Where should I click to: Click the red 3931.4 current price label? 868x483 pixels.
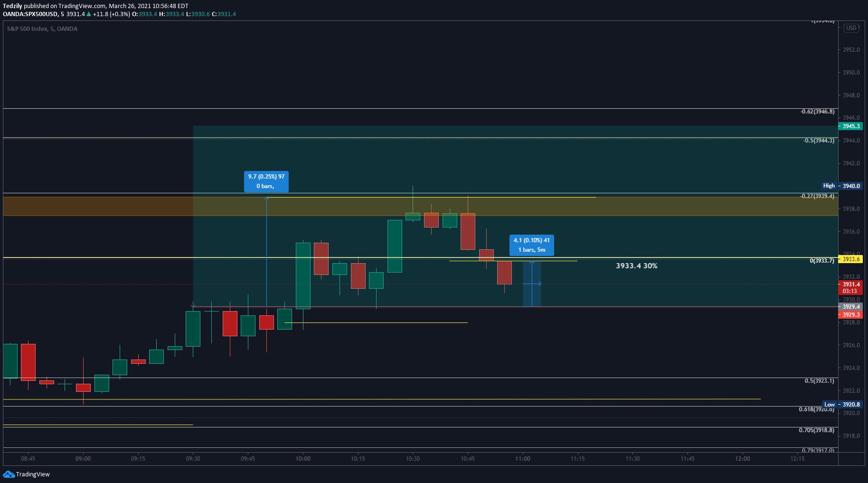[850, 288]
